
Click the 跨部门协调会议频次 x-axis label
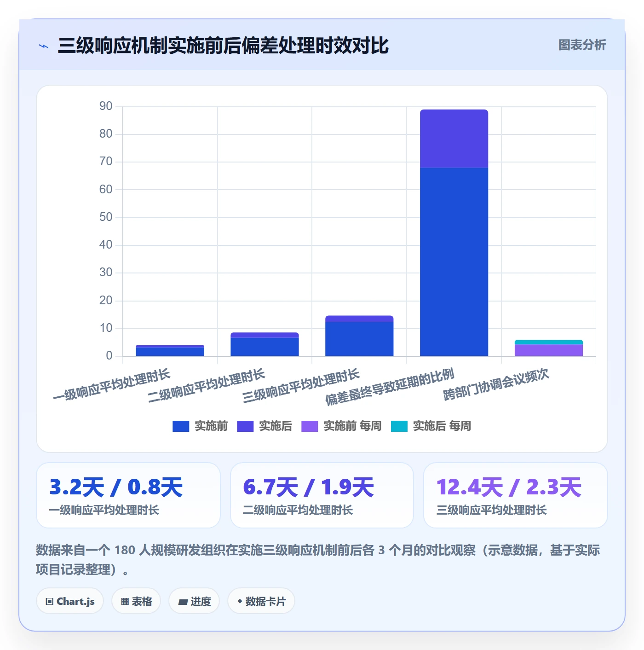click(x=496, y=384)
